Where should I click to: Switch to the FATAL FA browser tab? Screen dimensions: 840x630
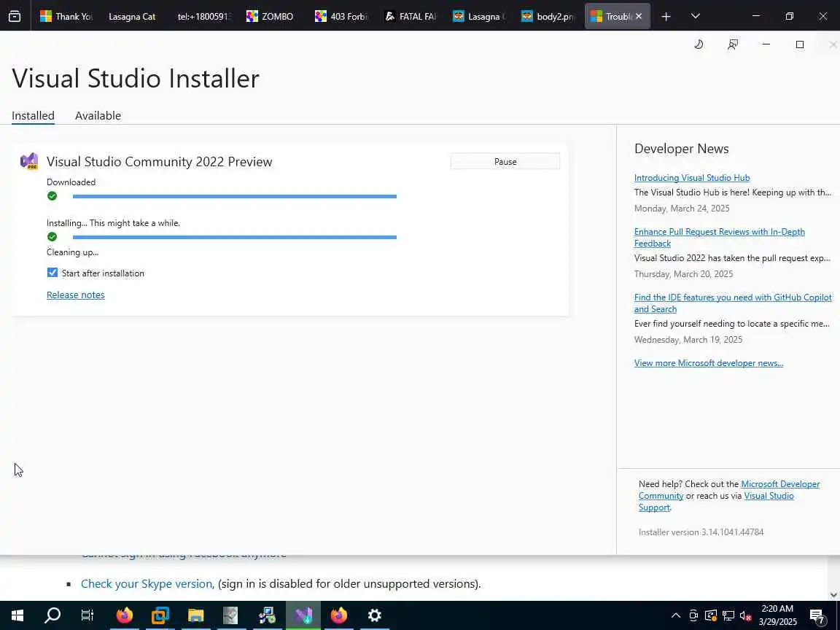click(x=411, y=17)
